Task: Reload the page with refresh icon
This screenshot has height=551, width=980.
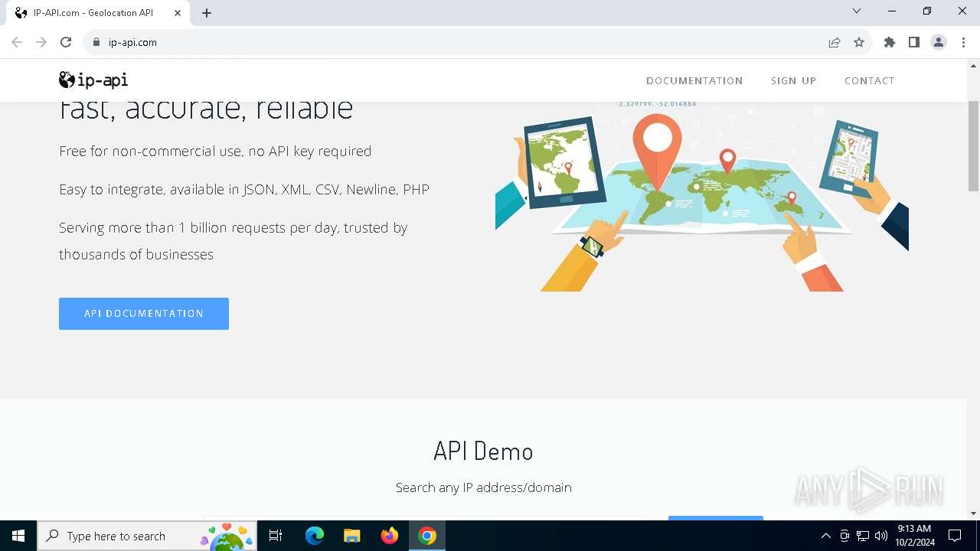Action: pyautogui.click(x=66, y=42)
